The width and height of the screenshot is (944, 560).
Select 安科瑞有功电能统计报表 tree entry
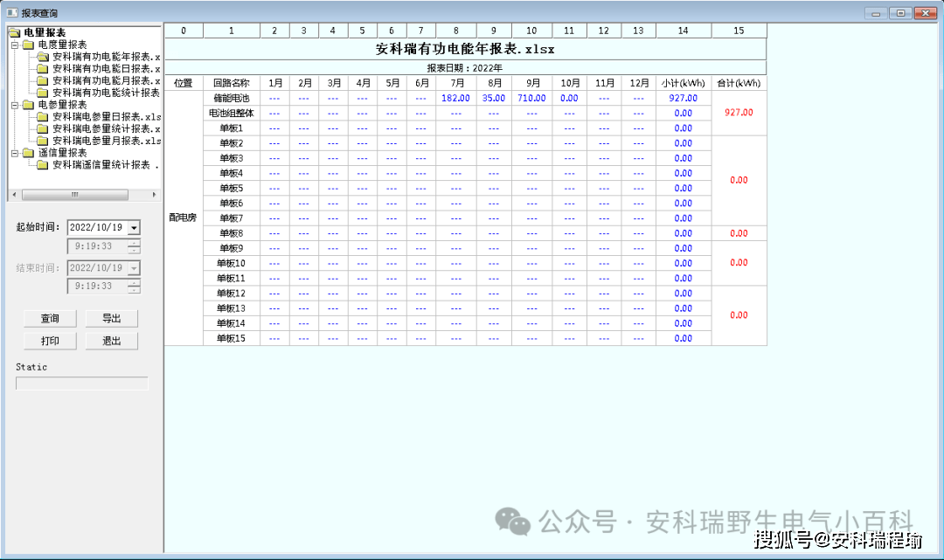(106, 93)
